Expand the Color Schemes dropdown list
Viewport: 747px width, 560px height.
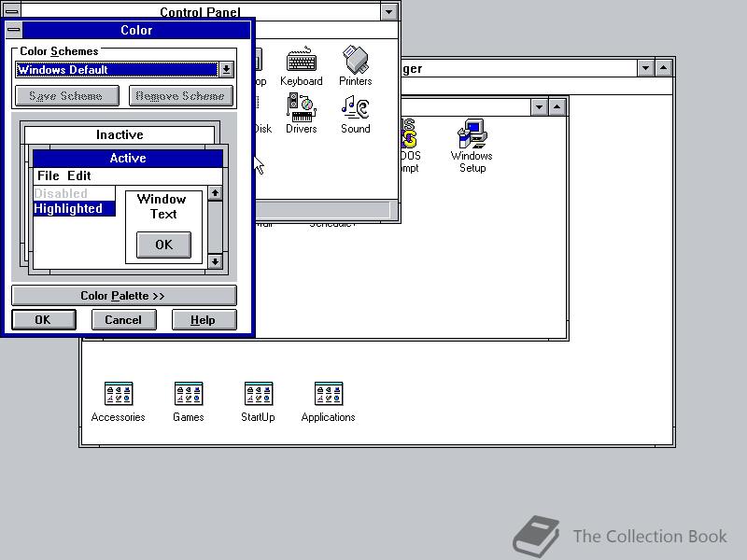pos(226,69)
